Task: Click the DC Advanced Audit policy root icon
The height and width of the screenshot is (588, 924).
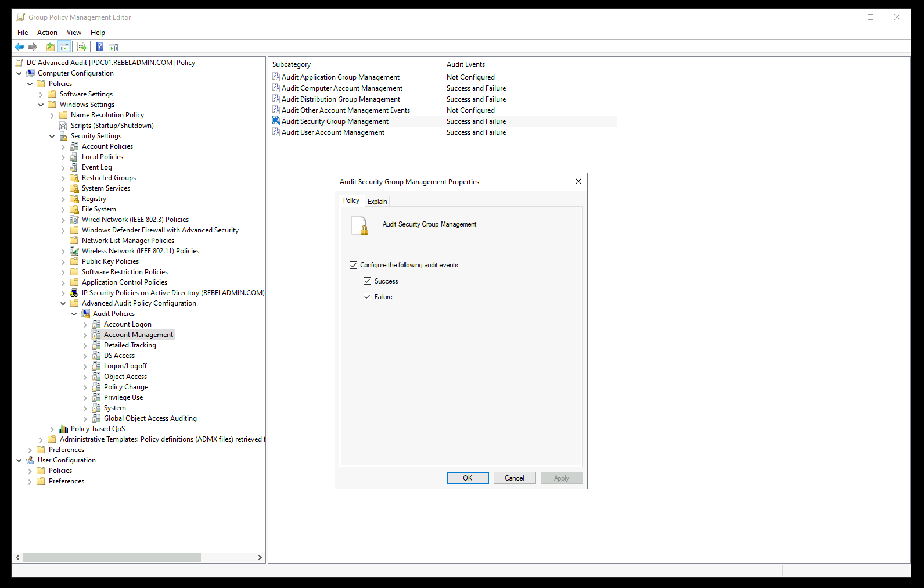Action: [x=19, y=63]
